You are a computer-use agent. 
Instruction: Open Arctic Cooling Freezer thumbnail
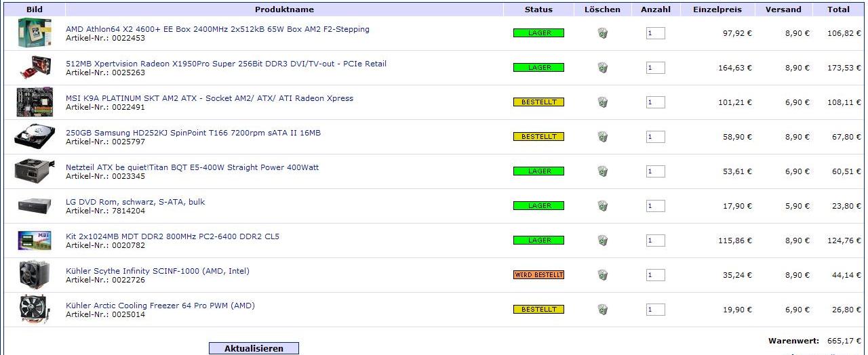click(x=35, y=310)
